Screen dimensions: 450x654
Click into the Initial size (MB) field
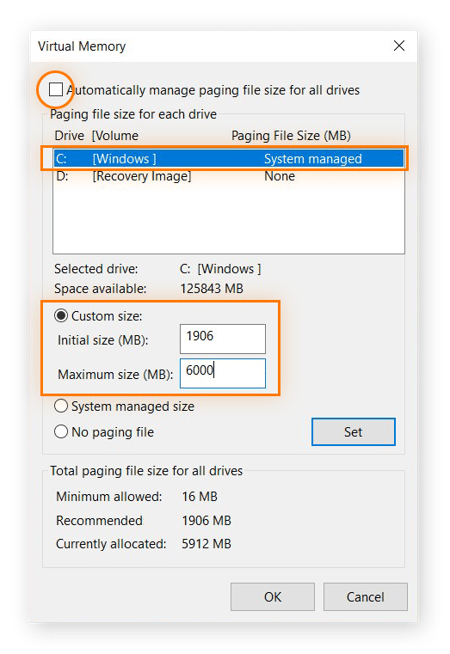coord(223,339)
